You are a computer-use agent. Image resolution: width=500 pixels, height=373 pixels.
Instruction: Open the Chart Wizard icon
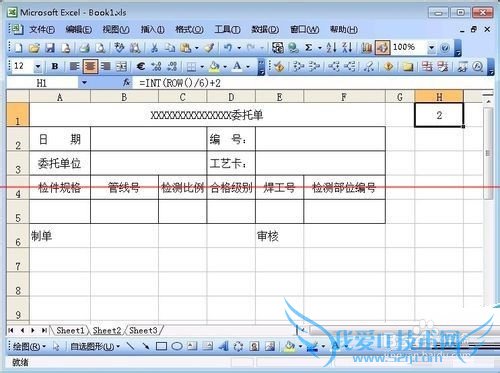point(367,48)
